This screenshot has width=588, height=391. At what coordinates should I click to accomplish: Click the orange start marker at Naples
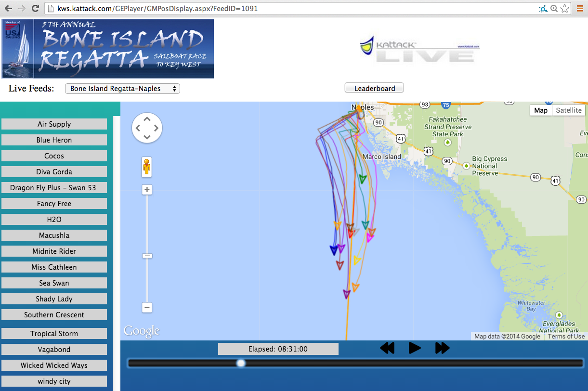[x=359, y=108]
